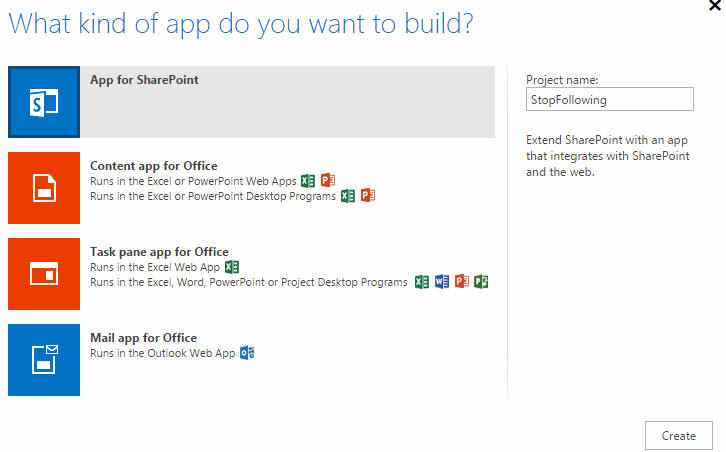Screen dimensions: 726x452
Task: Open "Task pane app for Office" heading
Action: 159,252
